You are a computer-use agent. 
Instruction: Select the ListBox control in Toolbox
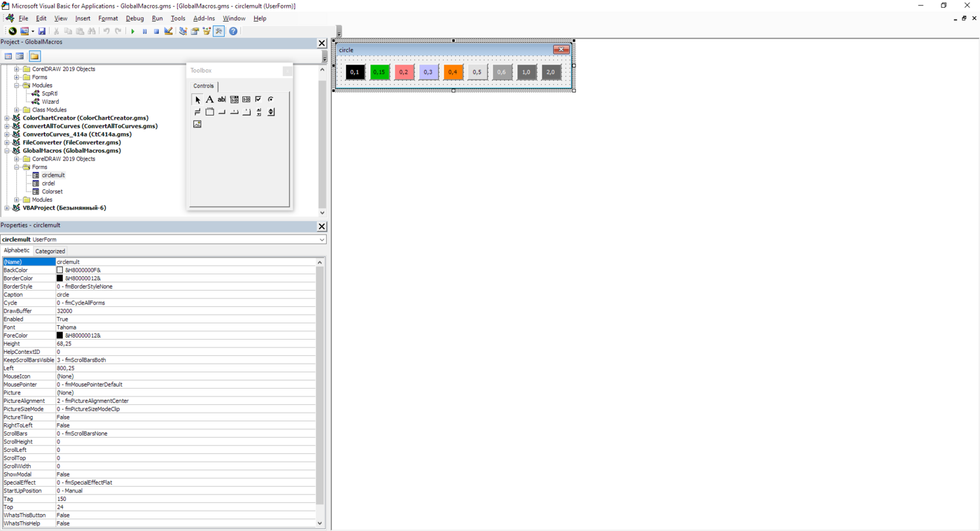point(246,100)
